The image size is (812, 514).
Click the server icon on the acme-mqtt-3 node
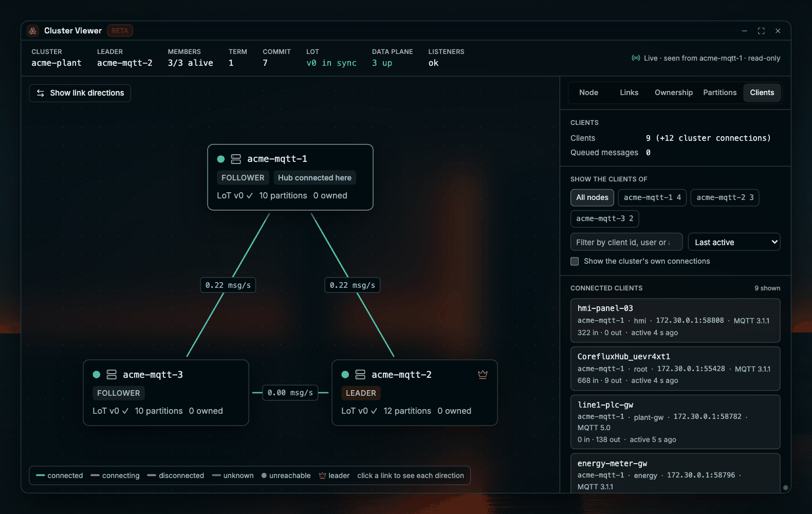112,375
